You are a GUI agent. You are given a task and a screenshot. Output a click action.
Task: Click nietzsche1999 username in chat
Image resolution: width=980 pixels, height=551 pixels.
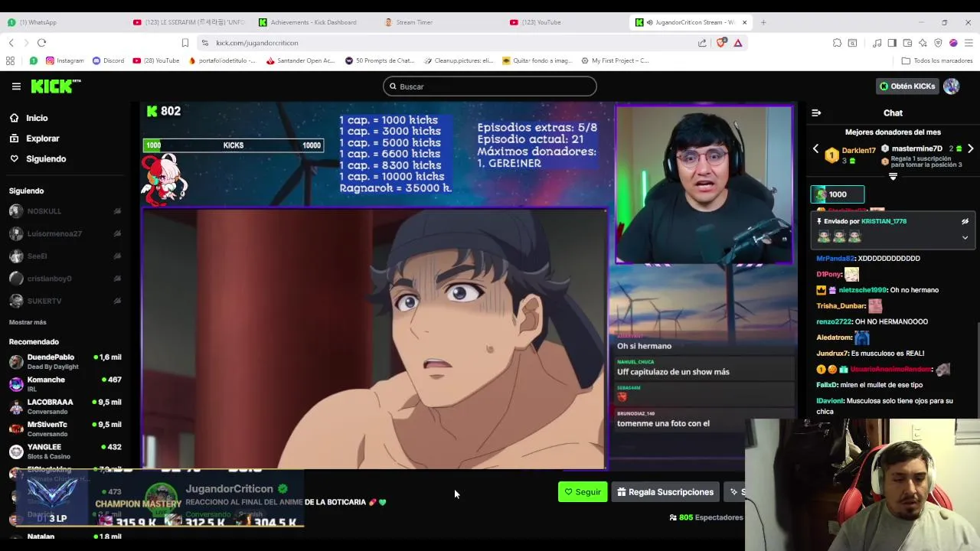point(862,290)
